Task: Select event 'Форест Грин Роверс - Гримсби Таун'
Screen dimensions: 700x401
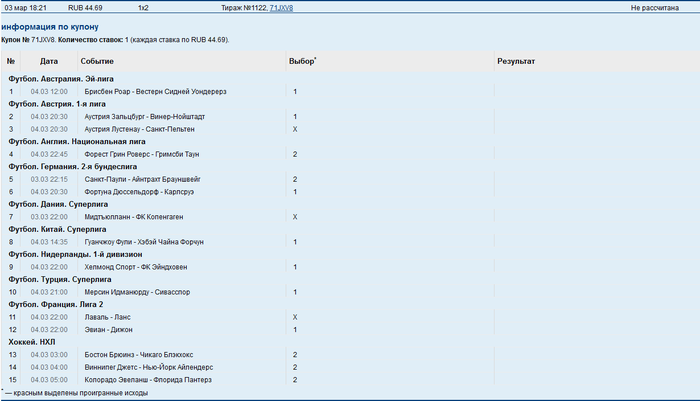Action: 142,154
